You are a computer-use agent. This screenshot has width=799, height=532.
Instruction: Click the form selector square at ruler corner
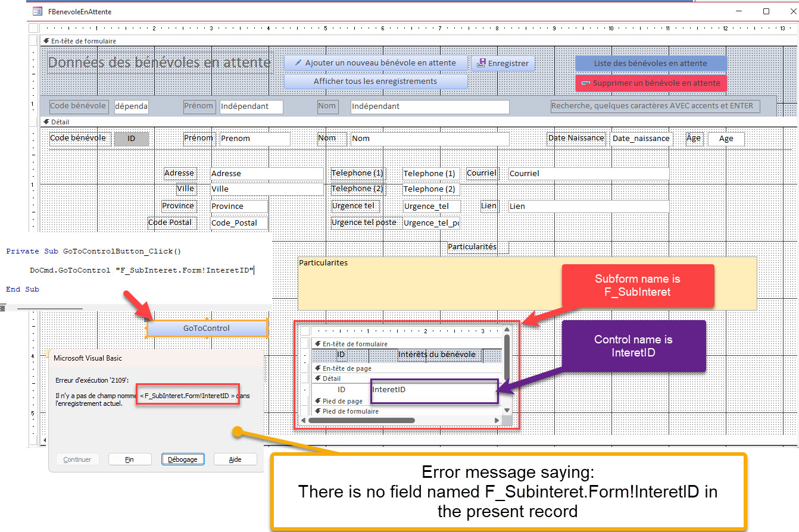[33, 27]
